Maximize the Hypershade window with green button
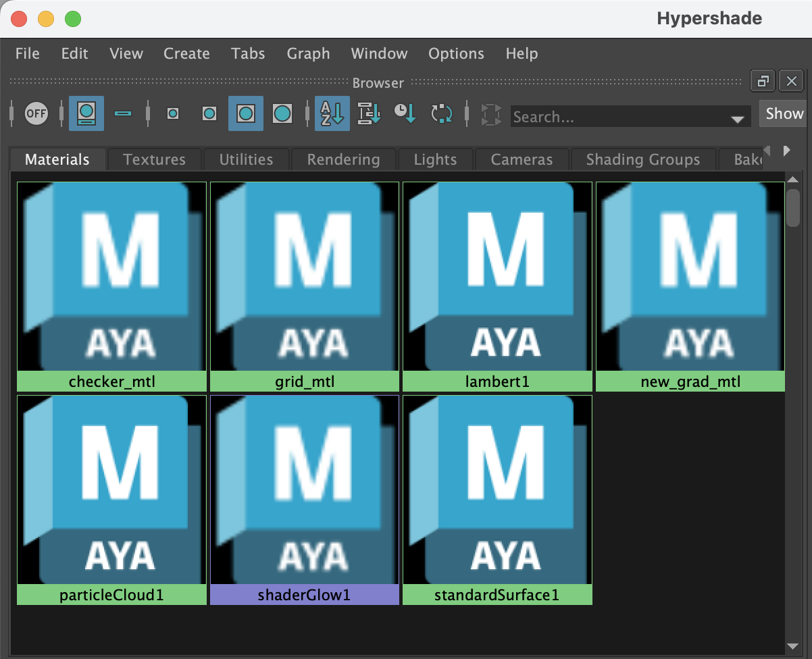The height and width of the screenshot is (659, 812). (x=73, y=19)
